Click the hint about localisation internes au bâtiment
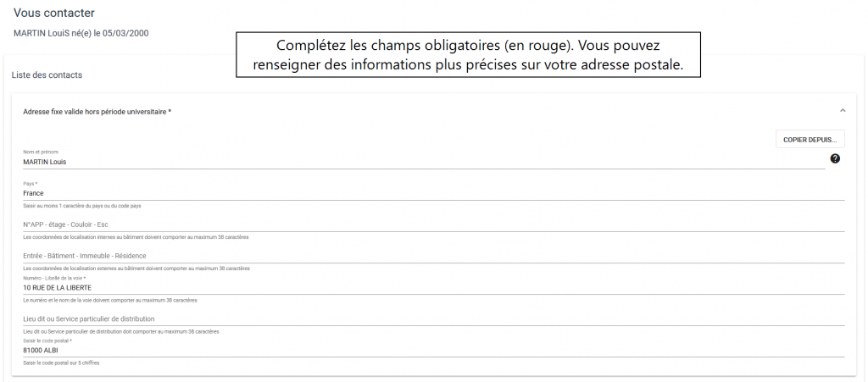868x382 pixels. (x=136, y=237)
